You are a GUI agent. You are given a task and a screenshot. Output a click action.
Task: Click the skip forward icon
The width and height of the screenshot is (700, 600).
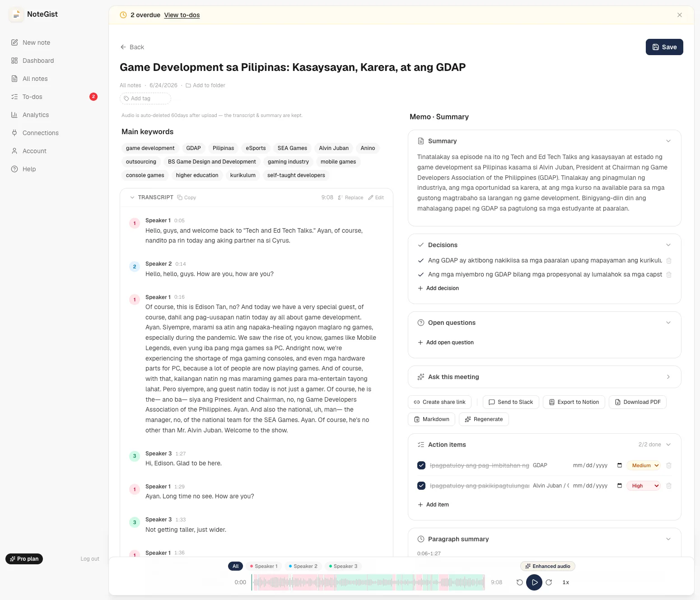pos(549,582)
